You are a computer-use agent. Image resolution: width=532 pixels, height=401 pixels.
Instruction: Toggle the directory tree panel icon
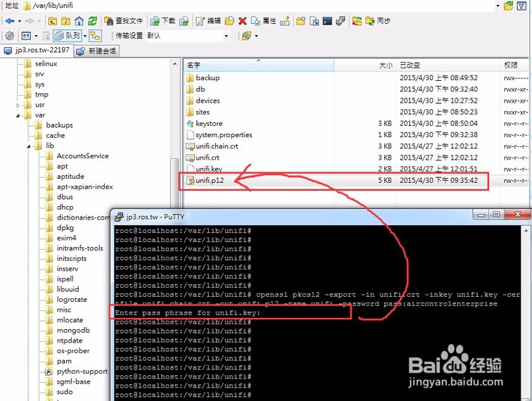coord(95,36)
